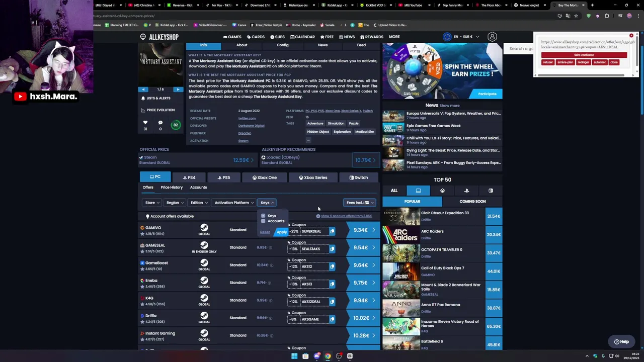Filter Top 50 by PlayStation icon
The width and height of the screenshot is (644, 362).
coord(466,191)
